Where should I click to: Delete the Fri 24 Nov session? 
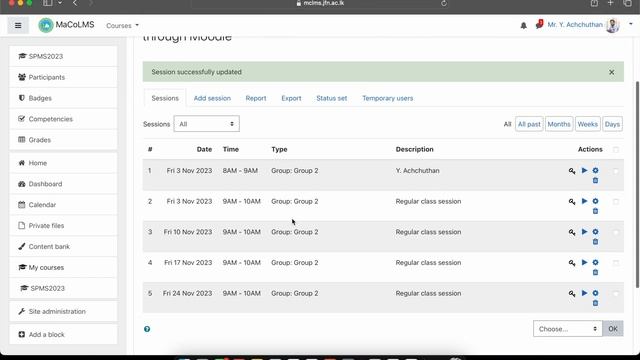click(x=596, y=303)
